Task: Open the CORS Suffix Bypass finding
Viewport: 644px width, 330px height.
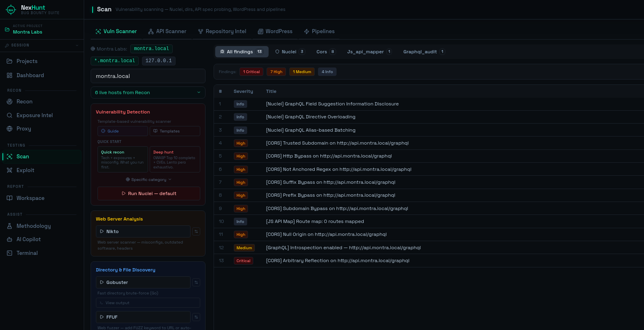Action: click(x=429, y=183)
